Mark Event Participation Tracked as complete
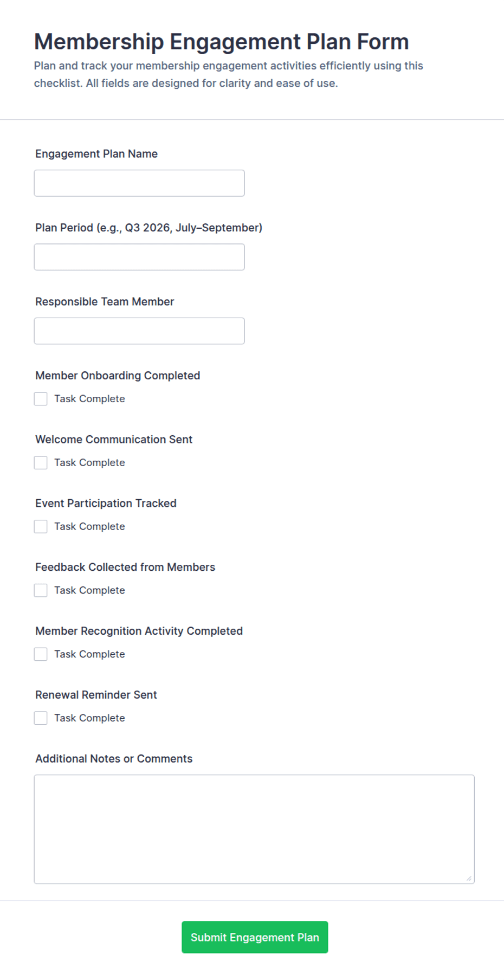The image size is (504, 980). click(x=41, y=526)
